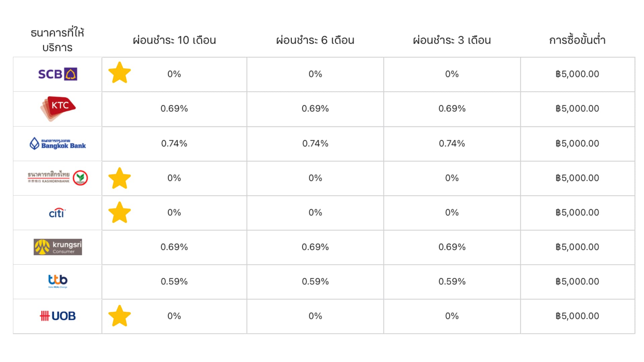
Task: Click ttb's 0.59% 3-month rate
Action: [451, 282]
